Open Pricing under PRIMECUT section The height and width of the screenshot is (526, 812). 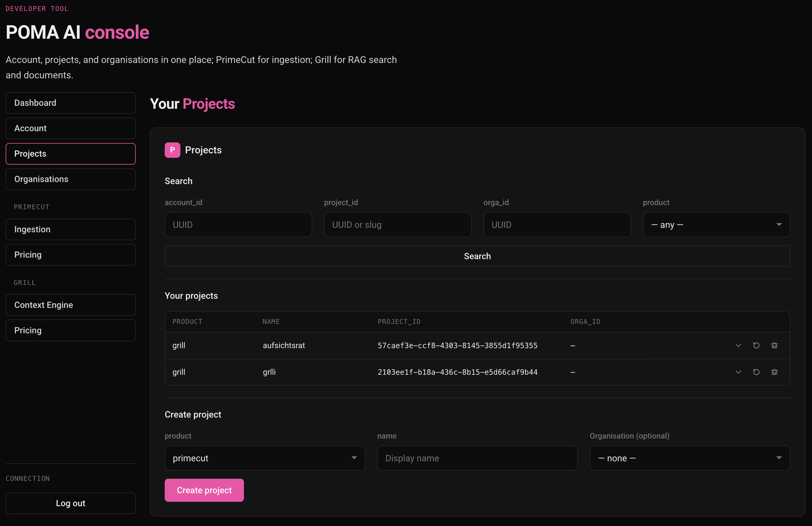point(71,255)
